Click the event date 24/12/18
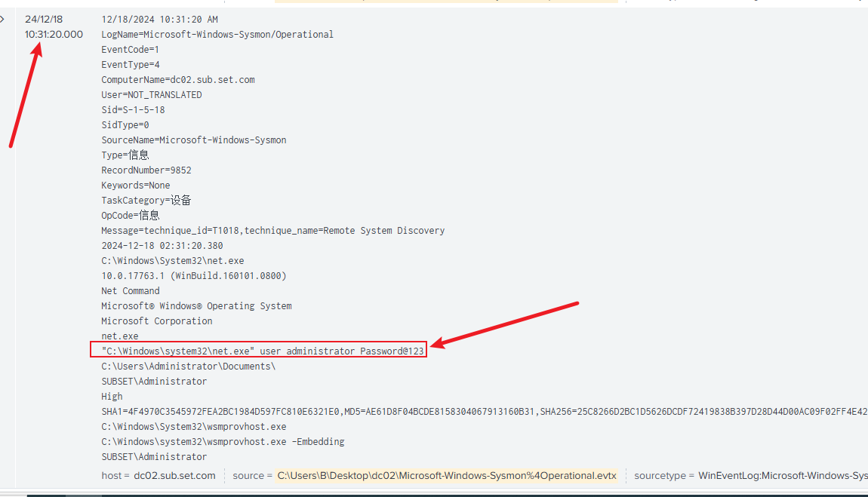This screenshot has width=868, height=497. coord(44,20)
